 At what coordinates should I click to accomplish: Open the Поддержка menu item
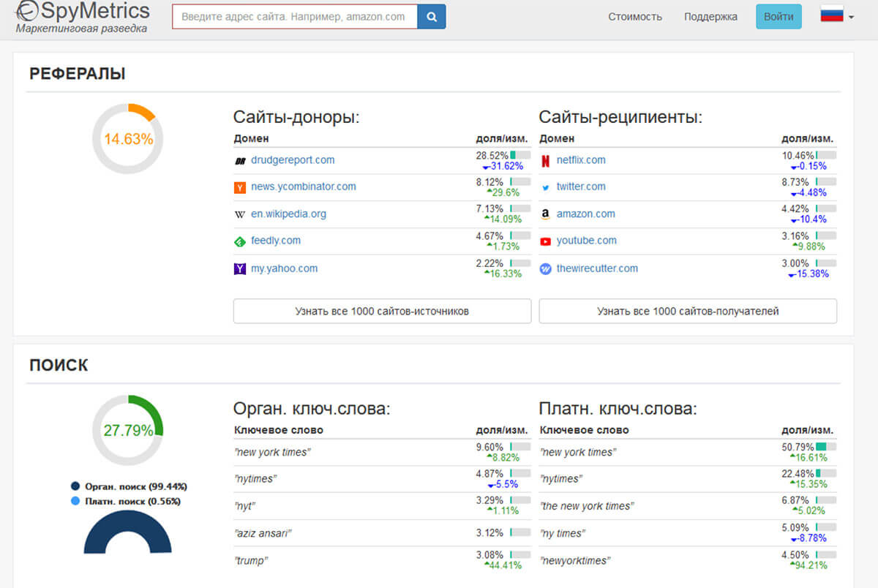click(709, 16)
